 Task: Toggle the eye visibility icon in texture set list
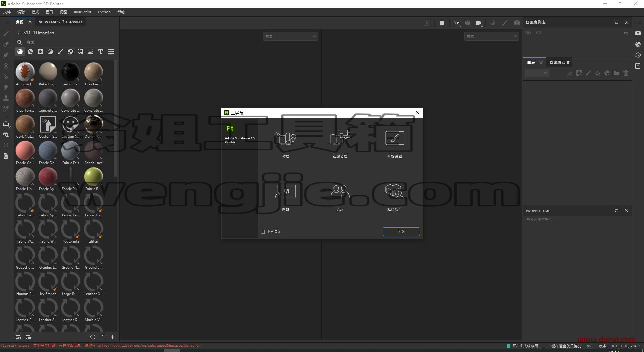pyautogui.click(x=539, y=33)
